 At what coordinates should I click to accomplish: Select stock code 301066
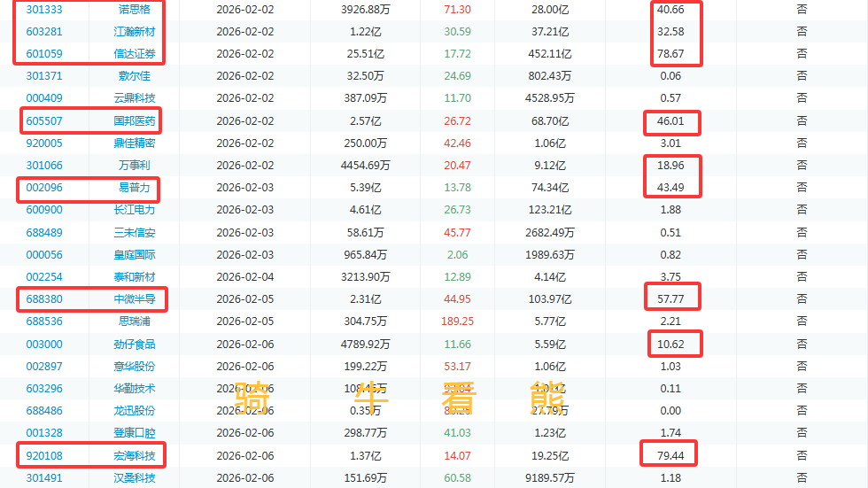coord(44,166)
